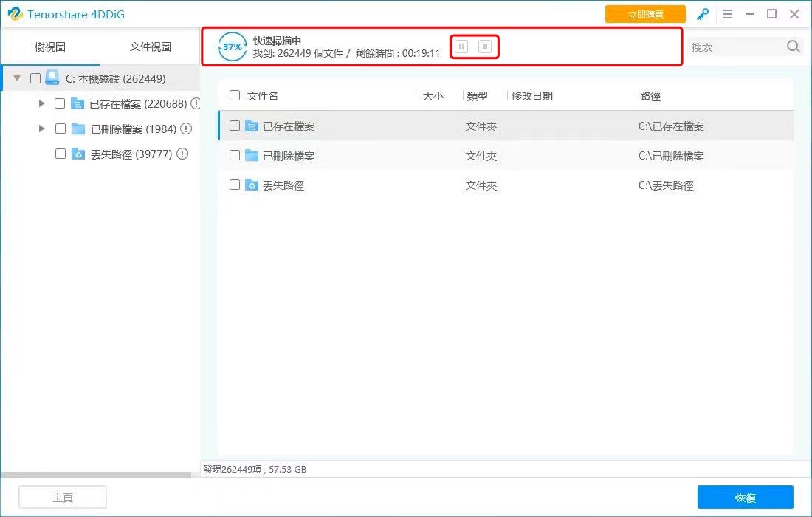Select the 丟失路徑 (39777) tree label
Viewport: 812px width, 517px height.
(131, 154)
